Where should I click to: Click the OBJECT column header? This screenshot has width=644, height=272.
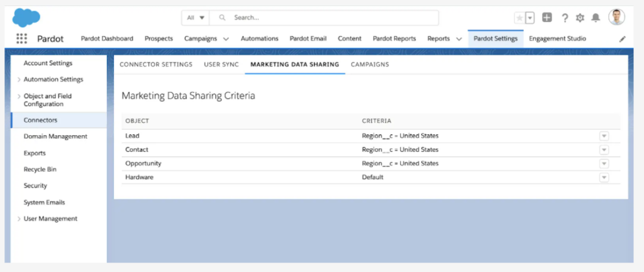pyautogui.click(x=137, y=121)
